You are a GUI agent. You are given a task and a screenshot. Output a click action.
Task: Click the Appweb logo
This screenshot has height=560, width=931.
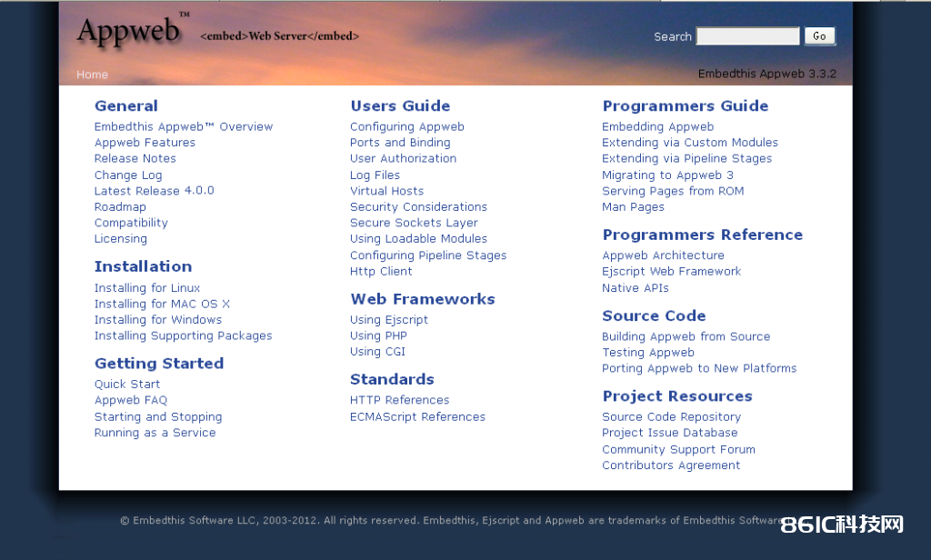tap(132, 30)
